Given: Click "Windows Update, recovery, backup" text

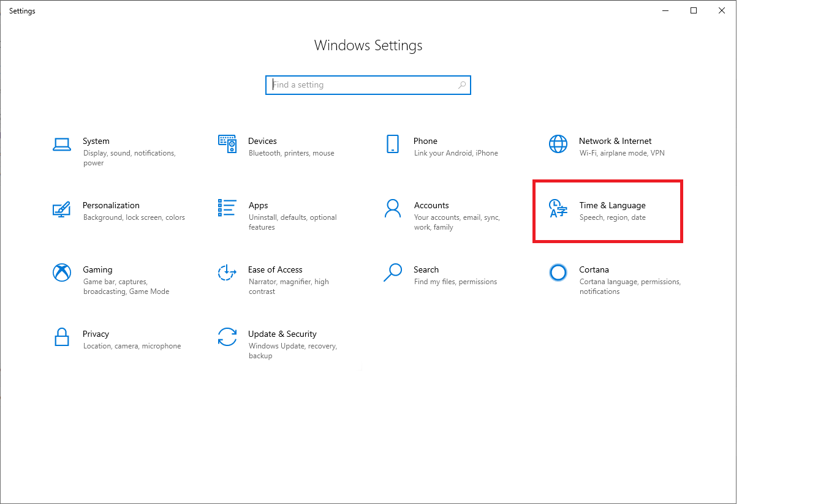Looking at the screenshot, I should [293, 351].
